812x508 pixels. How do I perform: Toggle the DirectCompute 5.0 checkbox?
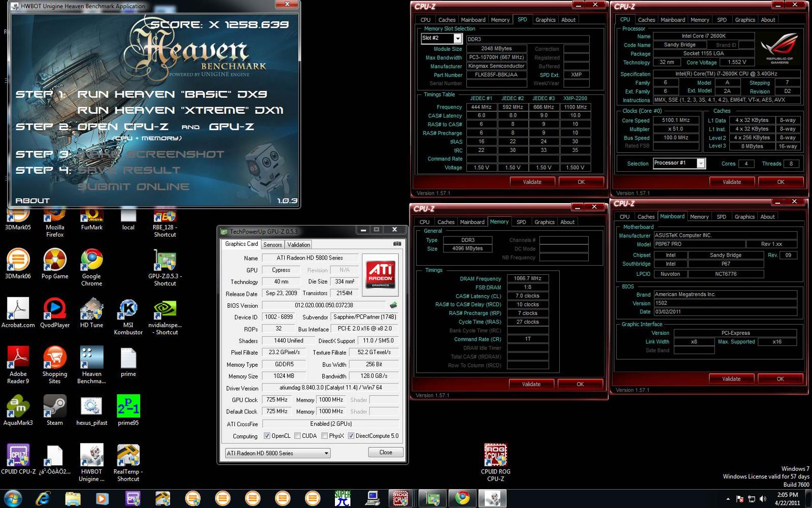(351, 436)
